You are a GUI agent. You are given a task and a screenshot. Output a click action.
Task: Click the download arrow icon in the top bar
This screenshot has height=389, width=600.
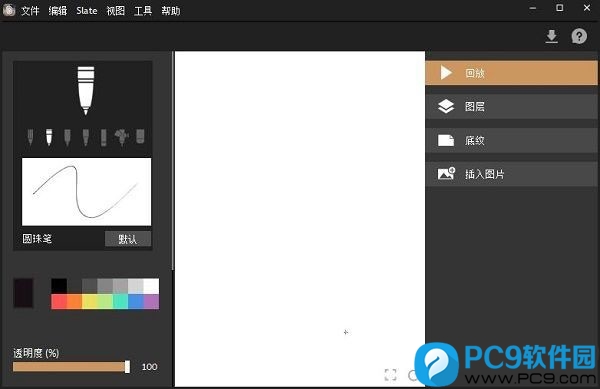click(x=551, y=37)
